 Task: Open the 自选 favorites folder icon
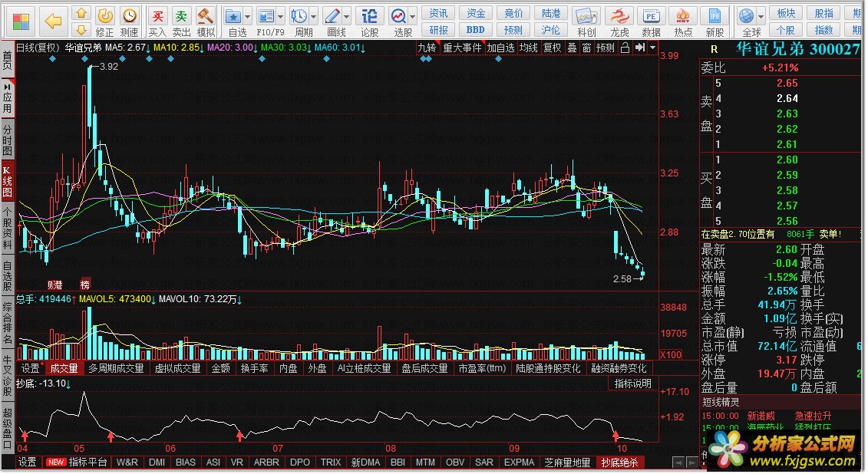233,16
